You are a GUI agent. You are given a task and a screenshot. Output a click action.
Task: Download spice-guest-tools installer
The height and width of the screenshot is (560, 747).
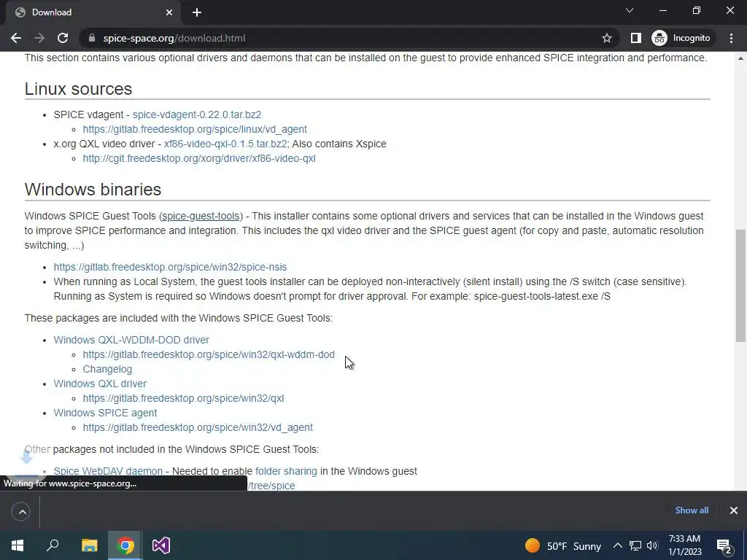pyautogui.click(x=201, y=216)
